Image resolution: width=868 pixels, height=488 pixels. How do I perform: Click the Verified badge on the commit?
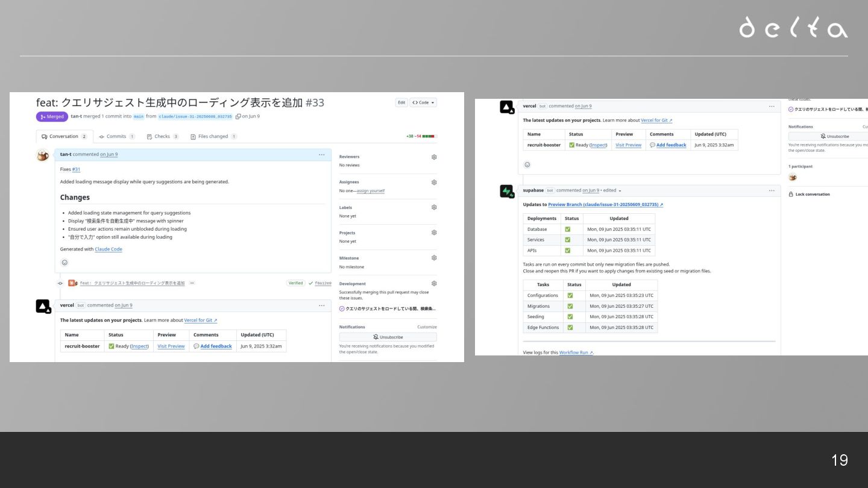point(295,283)
